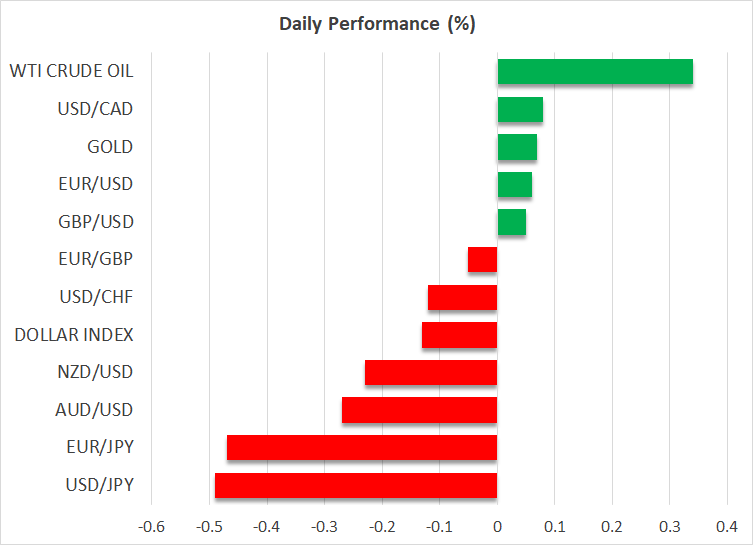
Task: Click the -0.6 x-axis tick label
Action: tap(151, 525)
